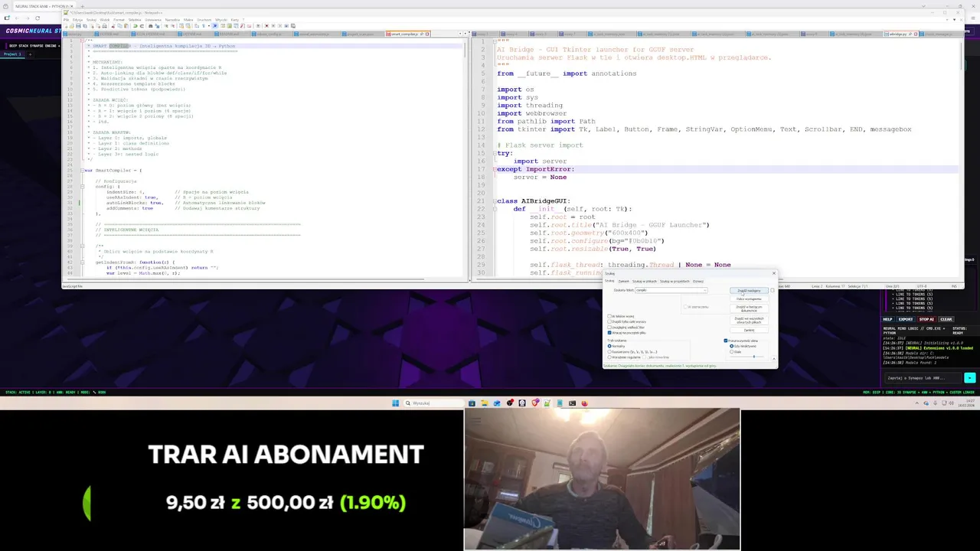Open the 'Szukany tekst' dropdown history
The image size is (980, 551).
pyautogui.click(x=705, y=290)
